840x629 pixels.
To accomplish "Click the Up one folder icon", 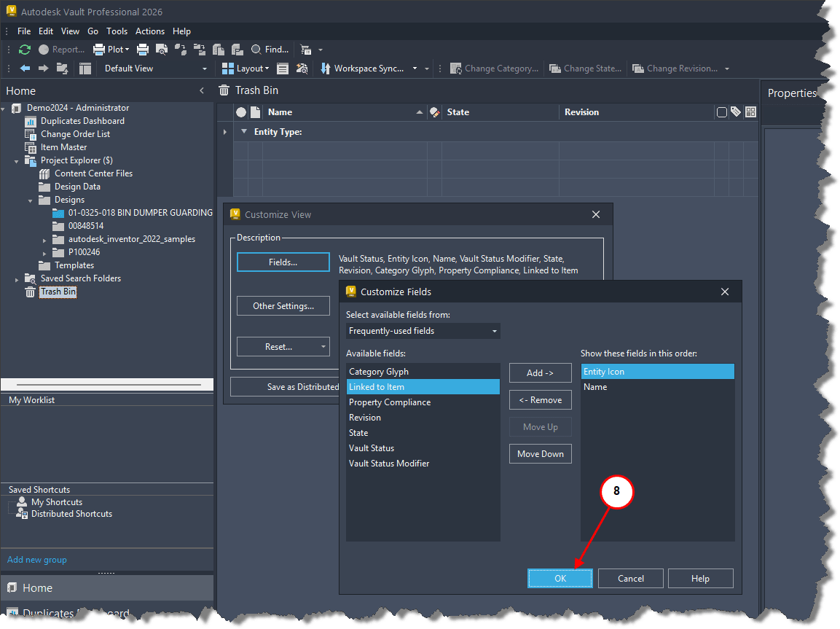I will (x=62, y=69).
